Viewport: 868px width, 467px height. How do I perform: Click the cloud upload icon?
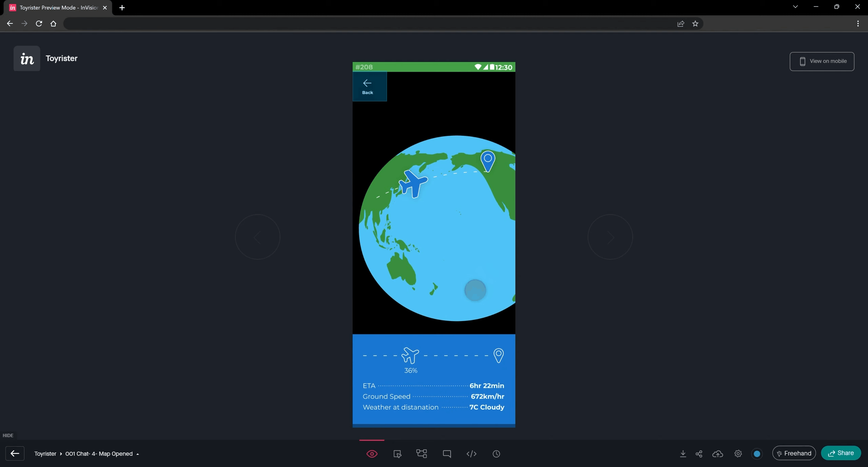pyautogui.click(x=718, y=454)
